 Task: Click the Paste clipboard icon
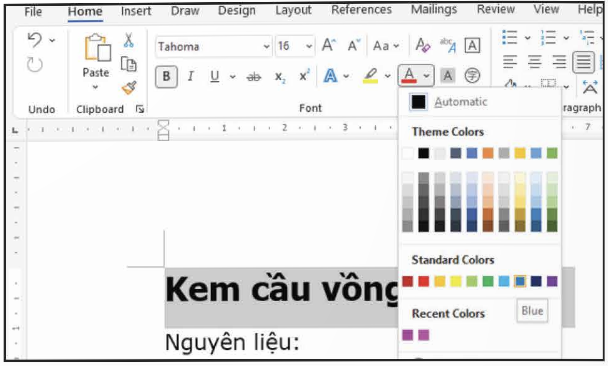pyautogui.click(x=97, y=48)
